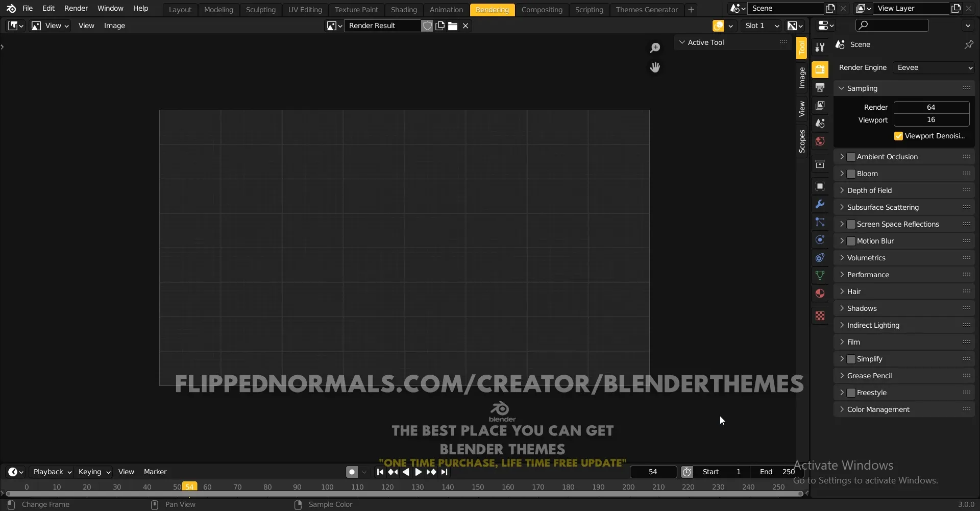Click the current frame number field

coord(652,472)
